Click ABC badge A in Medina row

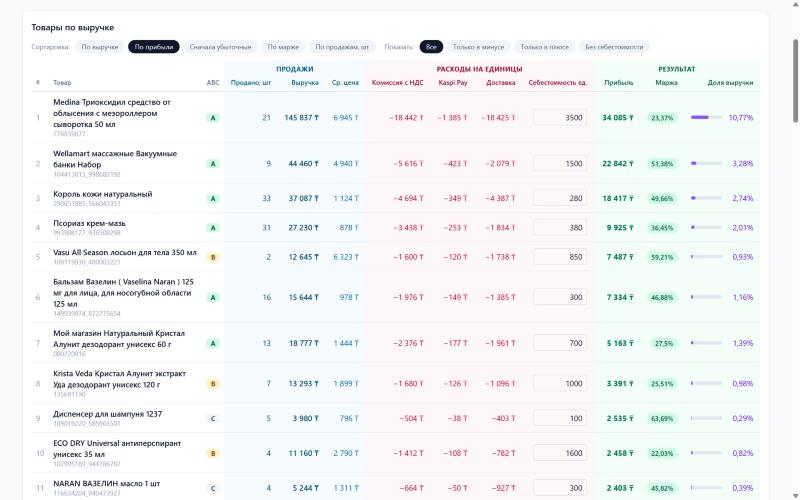coord(213,118)
